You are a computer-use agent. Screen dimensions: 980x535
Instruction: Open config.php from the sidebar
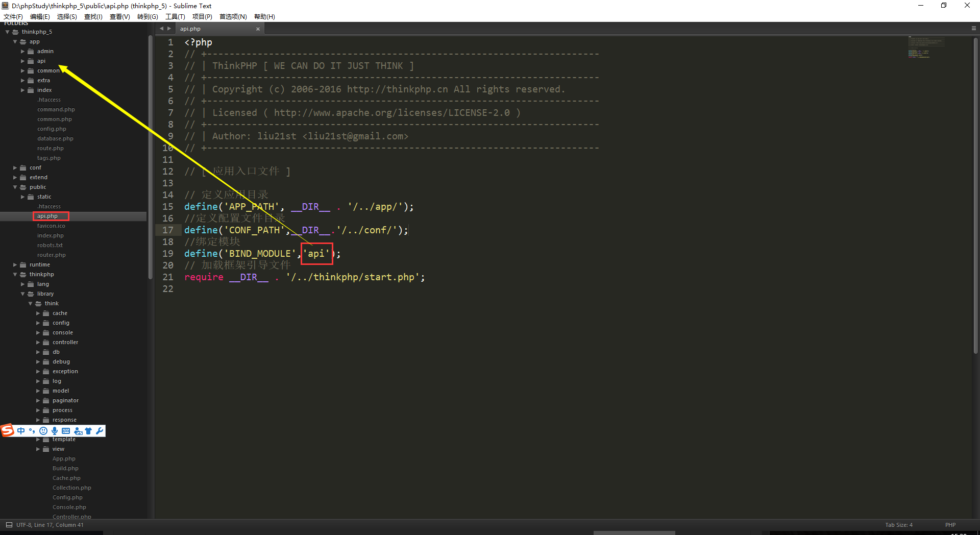click(52, 129)
